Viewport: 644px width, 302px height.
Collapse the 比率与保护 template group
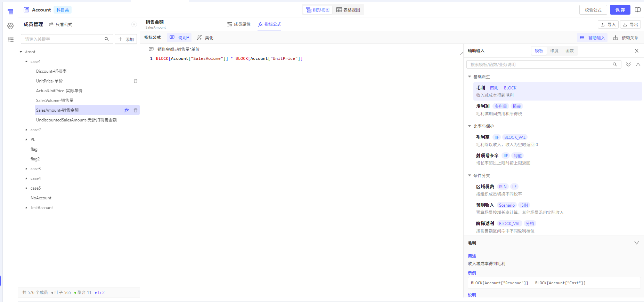470,126
